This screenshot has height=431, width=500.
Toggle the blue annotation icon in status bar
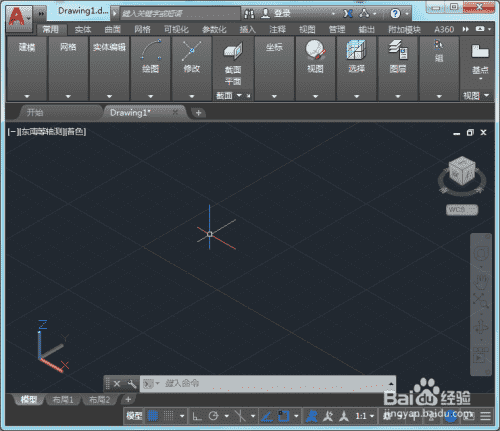(x=312, y=416)
